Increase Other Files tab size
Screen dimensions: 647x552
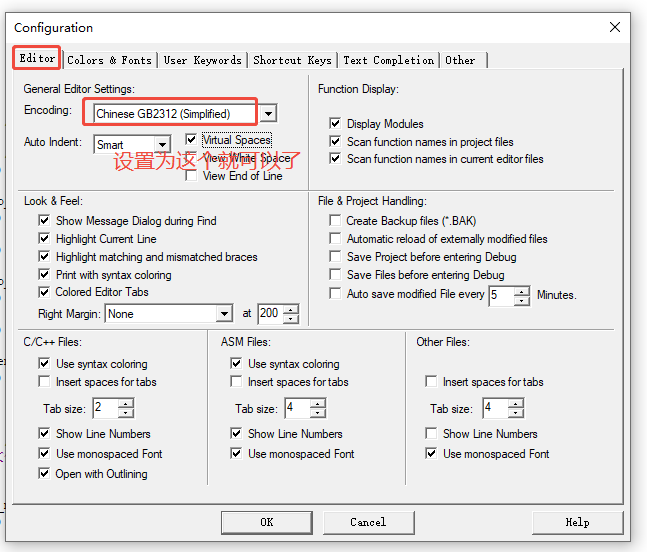point(516,403)
